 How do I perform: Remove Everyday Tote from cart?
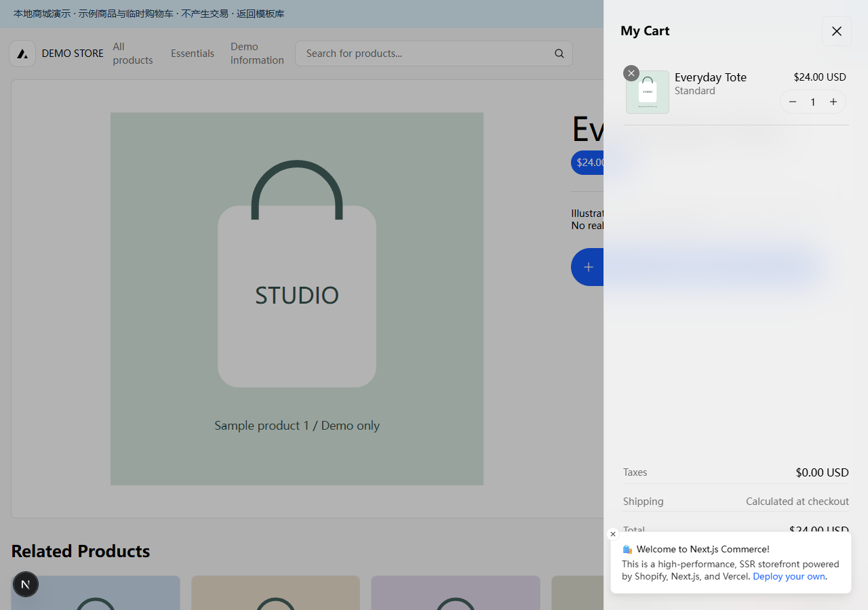[x=631, y=73]
